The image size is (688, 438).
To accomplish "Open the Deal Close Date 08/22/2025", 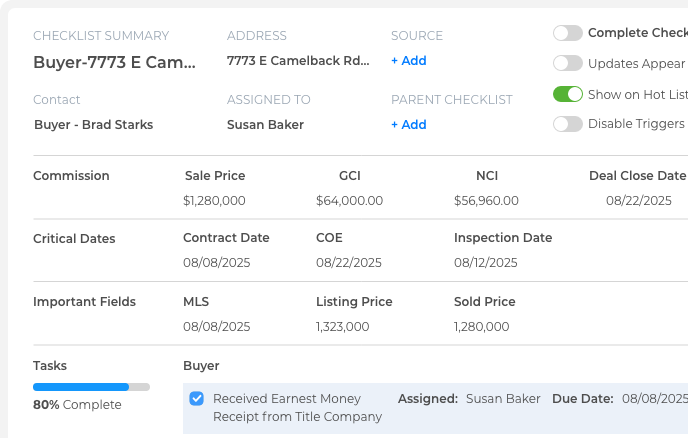I will [x=638, y=200].
